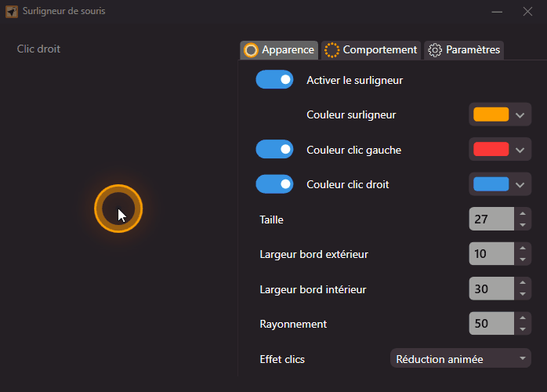
Task: Click the Surligneur de souris app icon
Action: pos(12,12)
